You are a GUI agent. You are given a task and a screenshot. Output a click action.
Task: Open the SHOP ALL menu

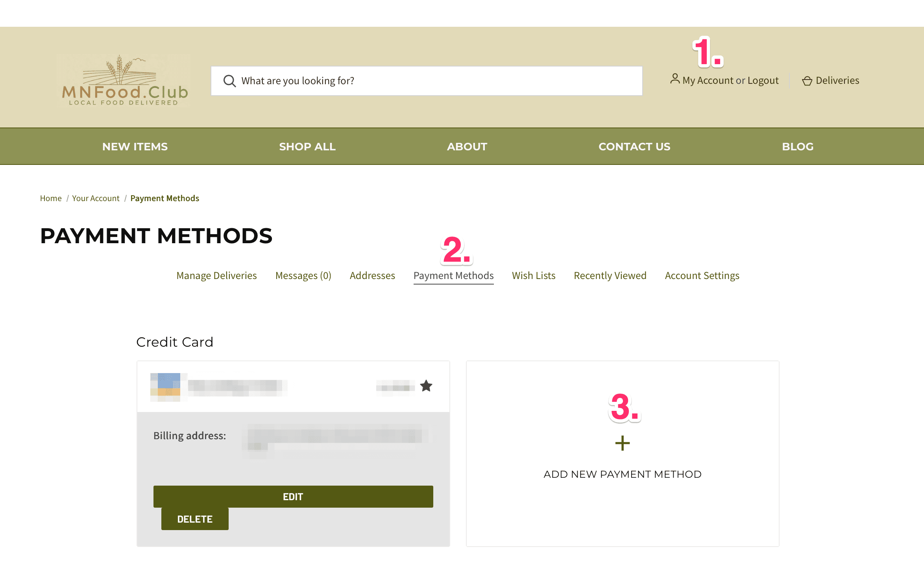pyautogui.click(x=307, y=146)
